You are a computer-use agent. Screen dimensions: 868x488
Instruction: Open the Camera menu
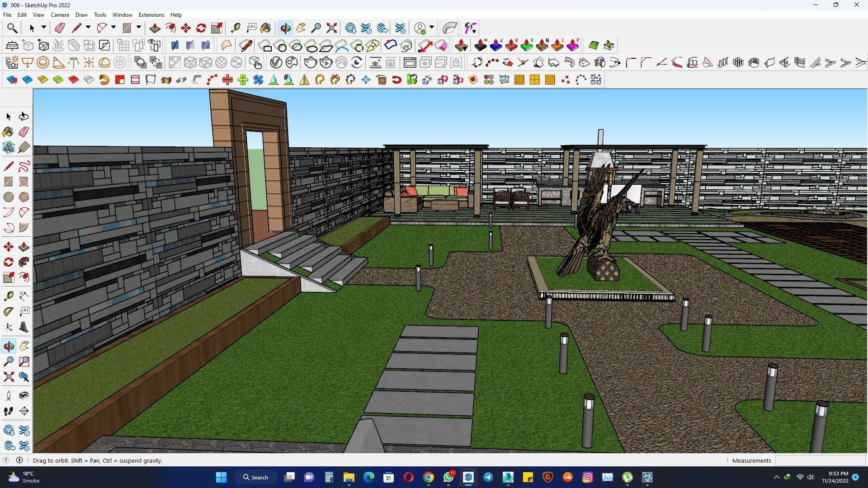pos(60,15)
